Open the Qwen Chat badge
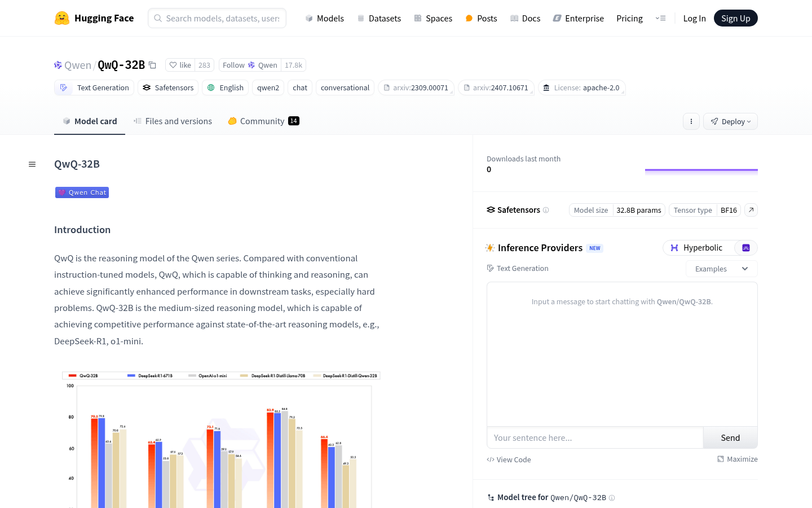 82,192
